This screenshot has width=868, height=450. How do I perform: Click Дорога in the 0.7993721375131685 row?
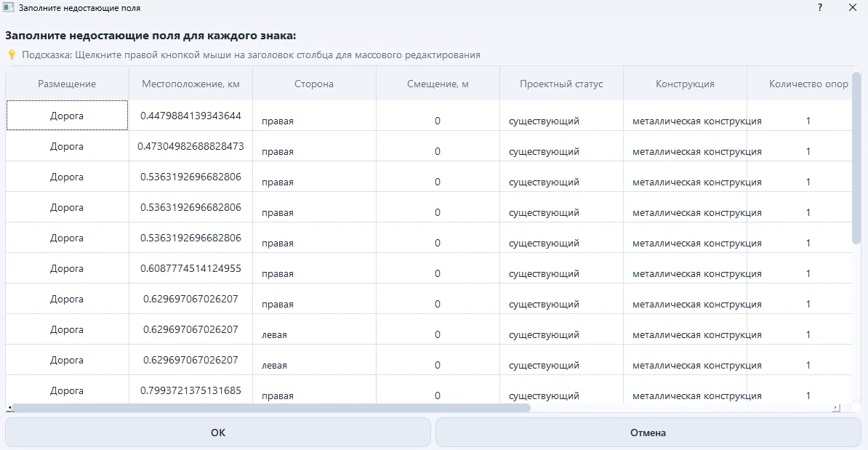coord(67,390)
